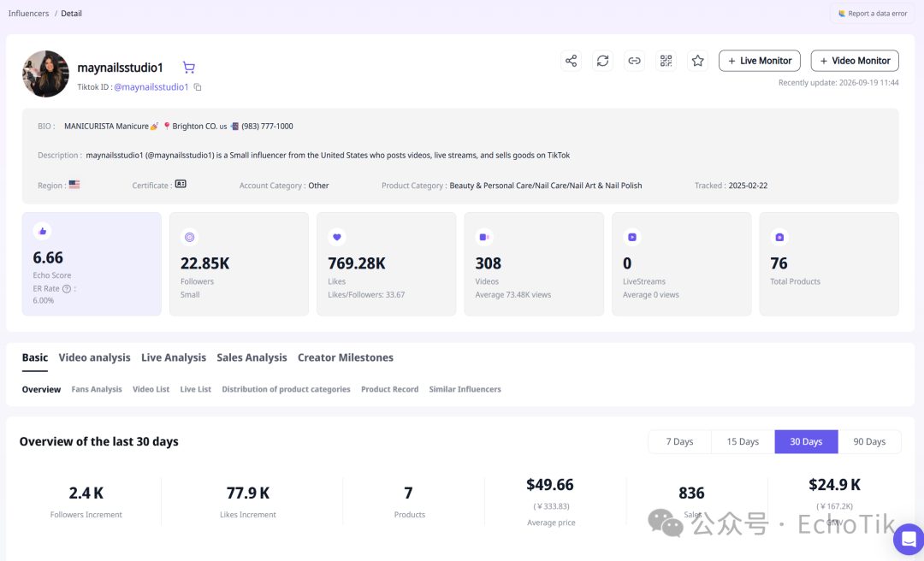Select the Basic tab

point(35,357)
